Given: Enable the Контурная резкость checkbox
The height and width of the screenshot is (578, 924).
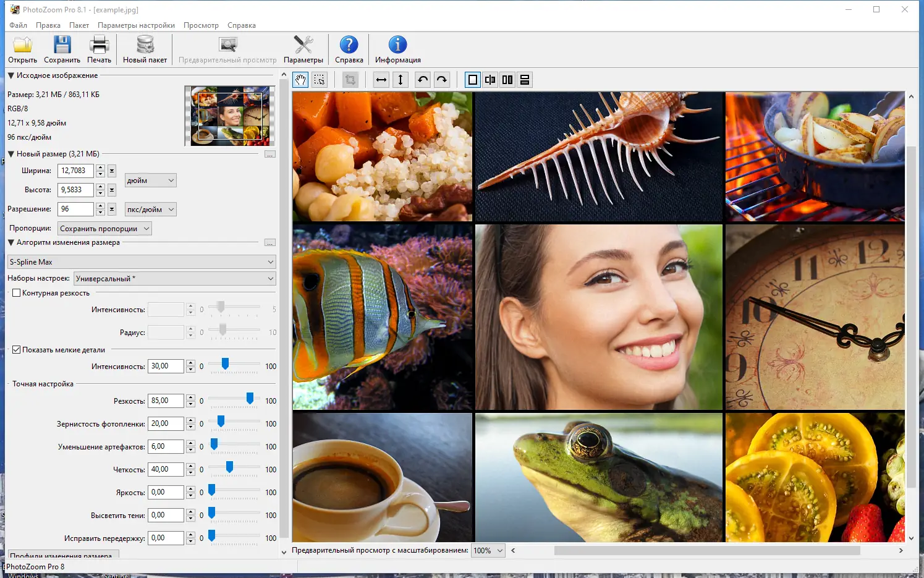Looking at the screenshot, I should click(17, 293).
